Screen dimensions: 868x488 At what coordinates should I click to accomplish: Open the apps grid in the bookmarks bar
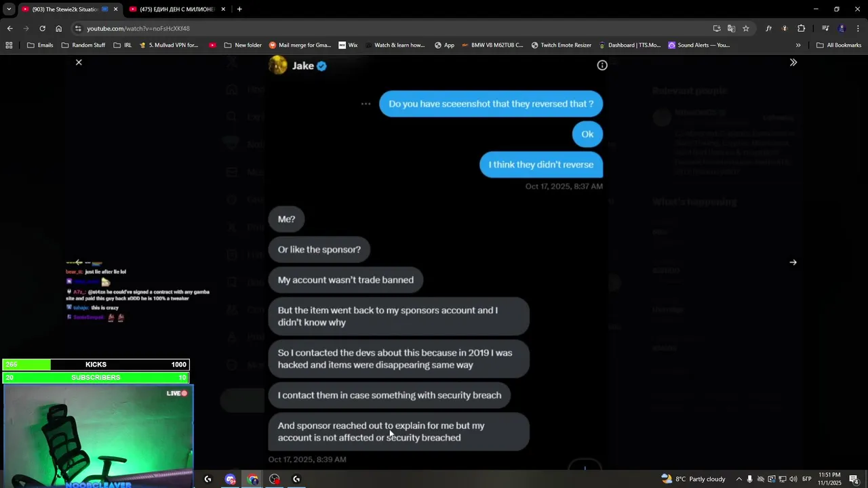[x=9, y=45]
